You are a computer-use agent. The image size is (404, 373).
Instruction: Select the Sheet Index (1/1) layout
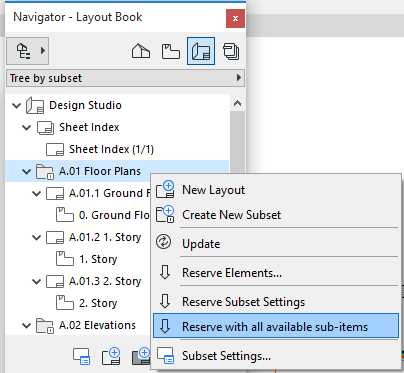pos(111,149)
